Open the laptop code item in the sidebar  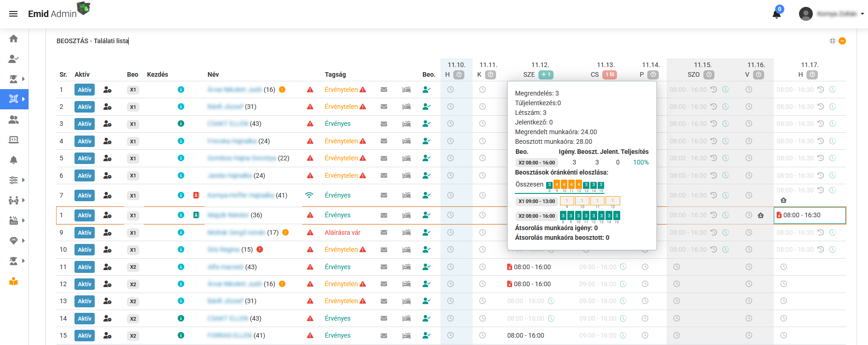(x=14, y=140)
